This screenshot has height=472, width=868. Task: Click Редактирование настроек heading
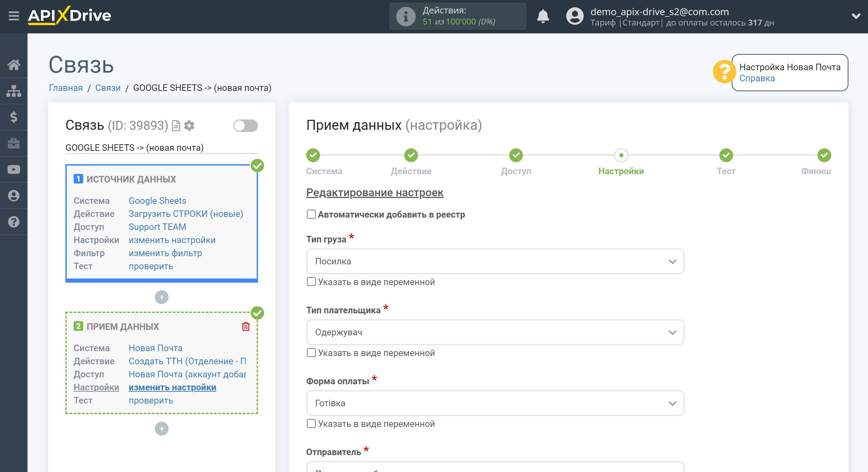tap(375, 192)
